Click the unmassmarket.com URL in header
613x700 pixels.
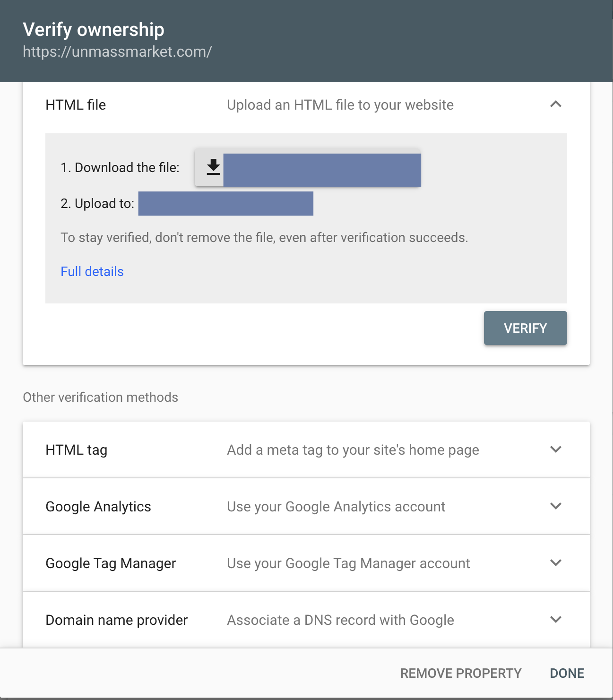[x=117, y=52]
